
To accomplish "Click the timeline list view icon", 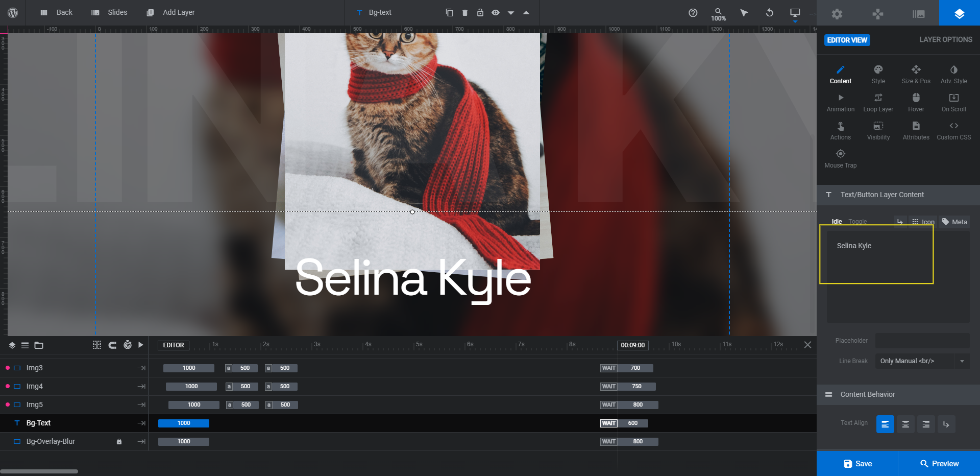I will pyautogui.click(x=25, y=345).
